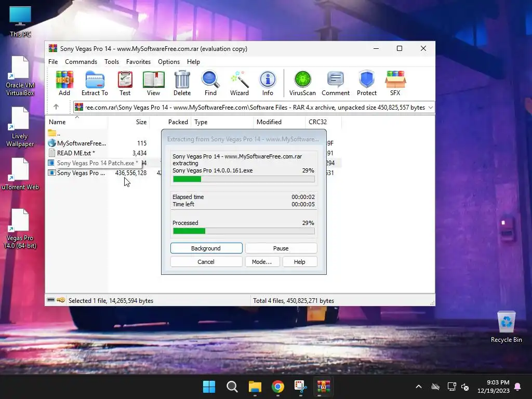Click the key password icon in status bar
The width and height of the screenshot is (532, 399).
click(x=61, y=300)
